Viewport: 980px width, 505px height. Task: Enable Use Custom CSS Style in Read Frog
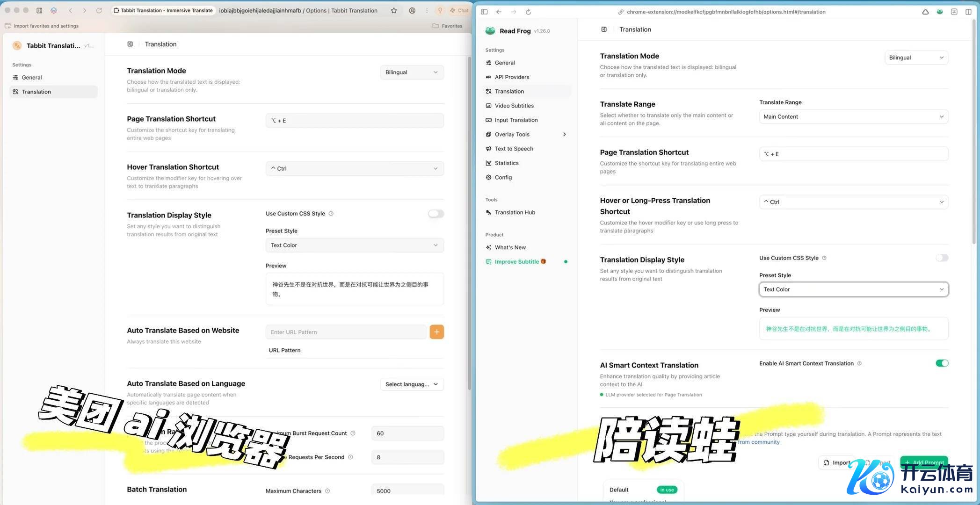pos(942,258)
